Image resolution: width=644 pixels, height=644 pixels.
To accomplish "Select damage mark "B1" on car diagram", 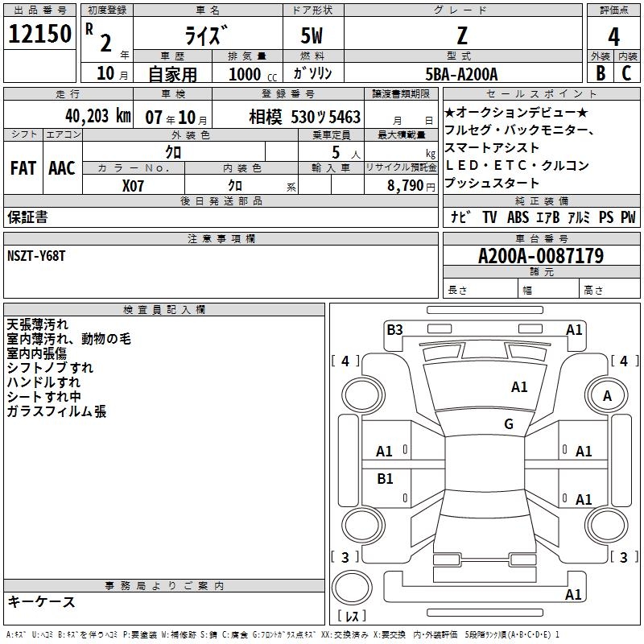I will click(385, 478).
